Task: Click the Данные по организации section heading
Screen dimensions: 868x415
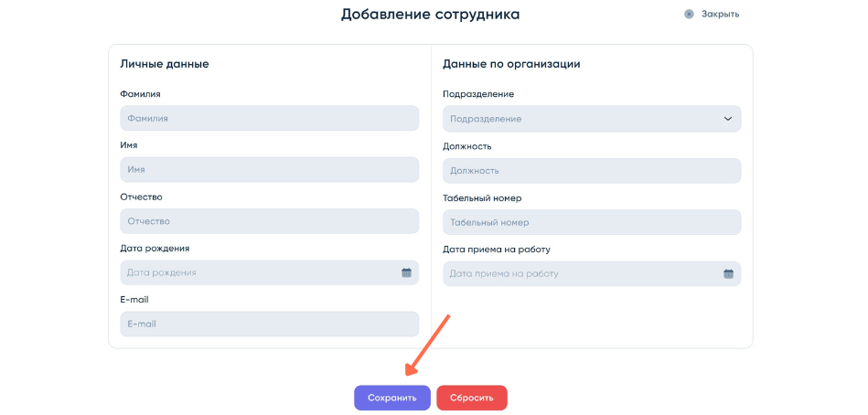Action: point(511,64)
